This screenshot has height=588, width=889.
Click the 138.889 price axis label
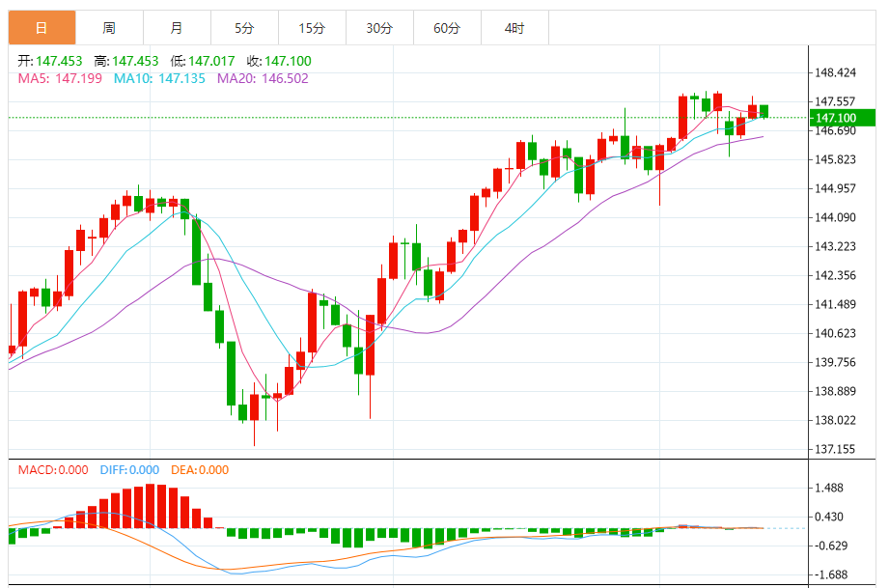pos(835,391)
